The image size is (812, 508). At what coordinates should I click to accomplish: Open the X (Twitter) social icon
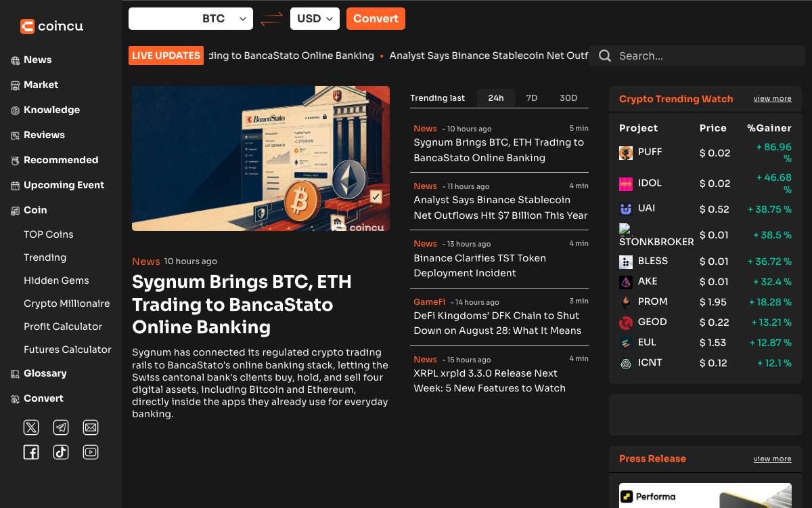(x=31, y=427)
